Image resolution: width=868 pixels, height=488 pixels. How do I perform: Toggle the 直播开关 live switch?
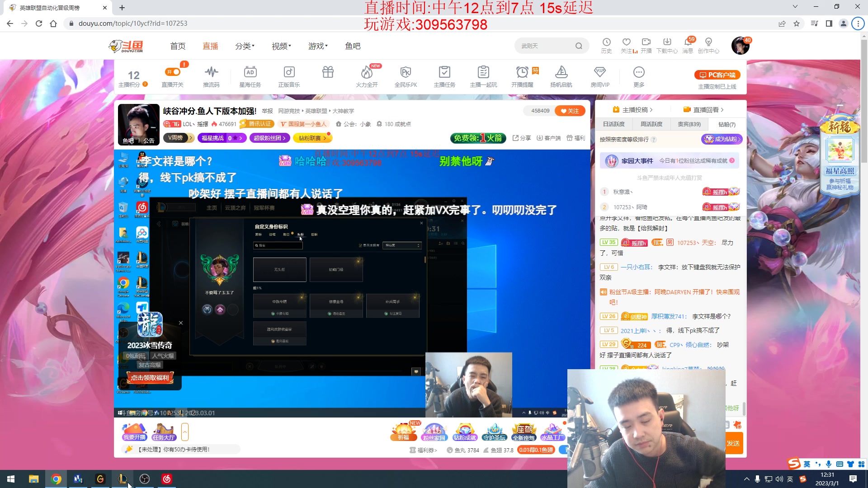pos(173,72)
